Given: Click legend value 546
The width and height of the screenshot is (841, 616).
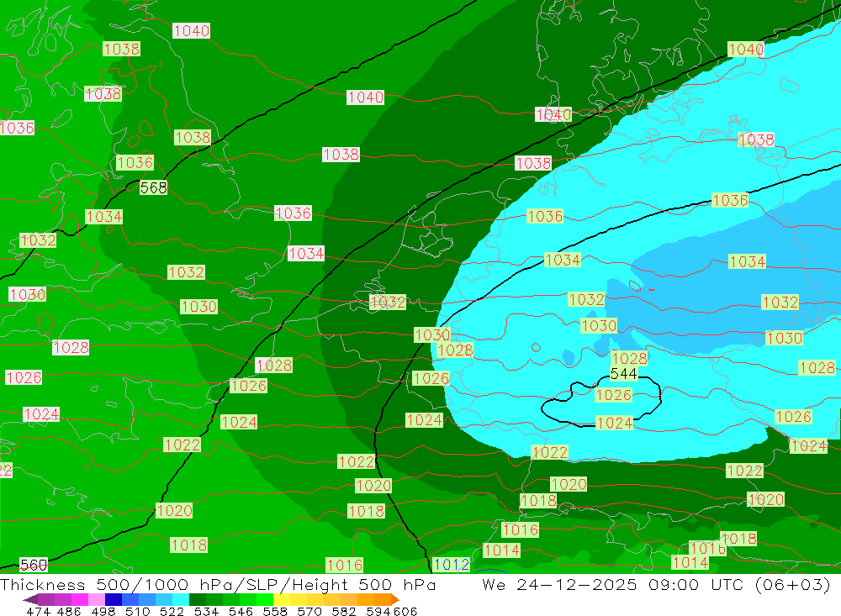Looking at the screenshot, I should click(x=241, y=611).
